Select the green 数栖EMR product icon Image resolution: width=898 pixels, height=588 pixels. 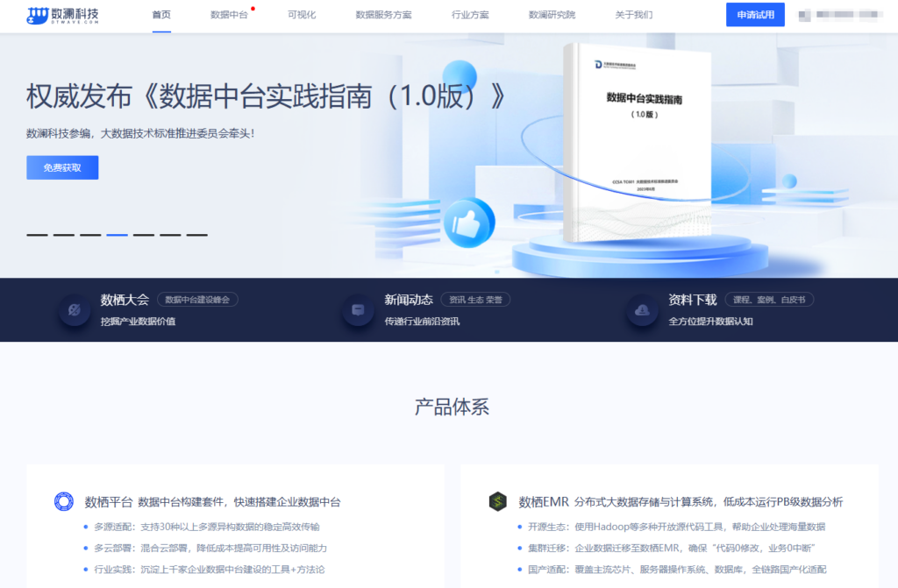[496, 500]
